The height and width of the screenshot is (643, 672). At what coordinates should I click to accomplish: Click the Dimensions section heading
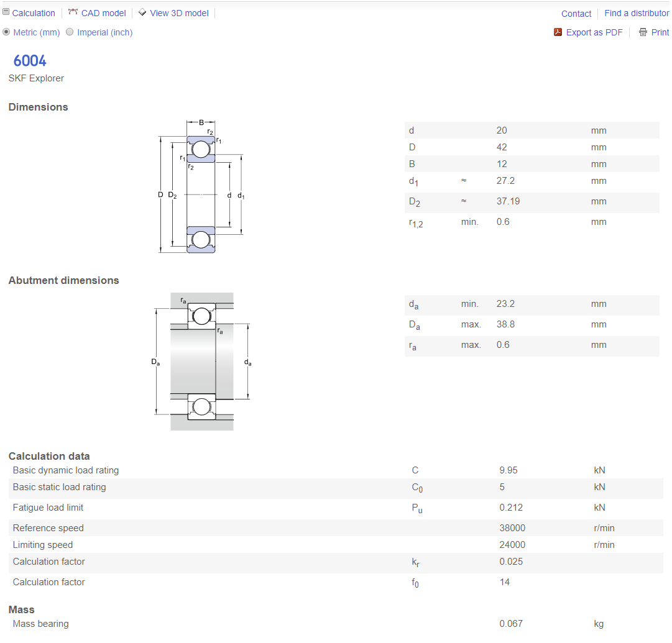(x=38, y=107)
